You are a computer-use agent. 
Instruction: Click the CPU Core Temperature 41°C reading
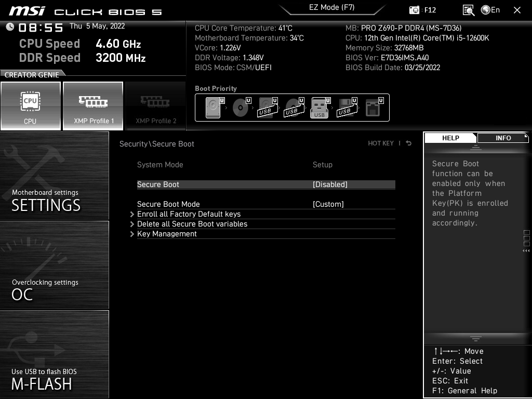pyautogui.click(x=244, y=28)
